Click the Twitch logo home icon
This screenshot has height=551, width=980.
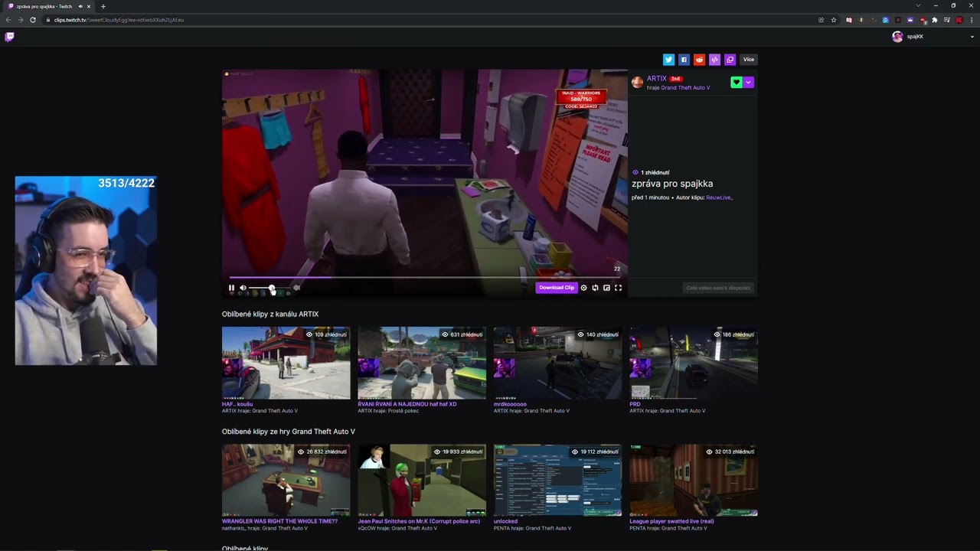pos(9,37)
